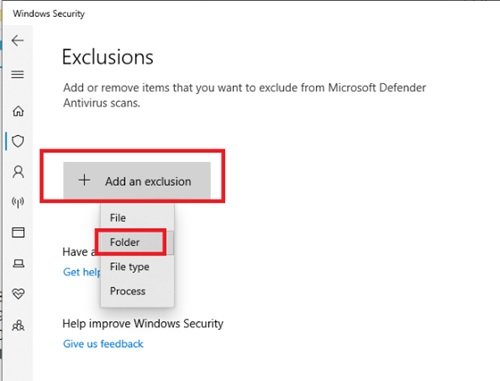This screenshot has width=500, height=381.
Task: Click the Windows Security window title
Action: (49, 14)
